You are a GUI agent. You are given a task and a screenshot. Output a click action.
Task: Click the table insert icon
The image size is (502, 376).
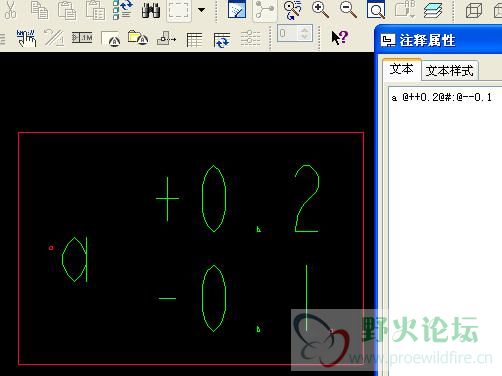tap(194, 40)
